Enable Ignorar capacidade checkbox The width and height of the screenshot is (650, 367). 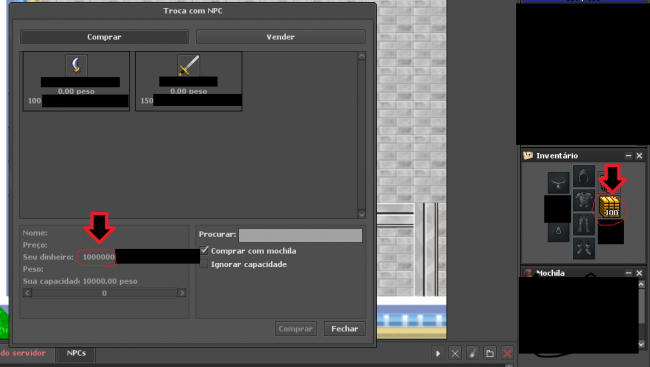[x=204, y=264]
